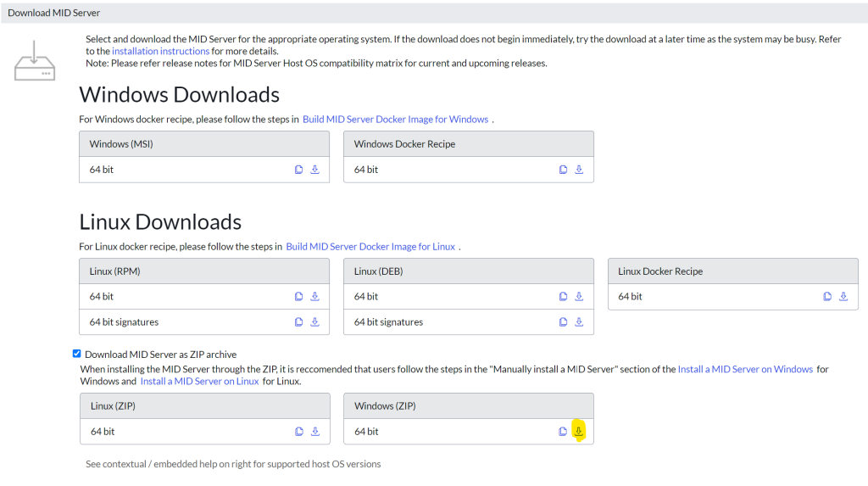Screen dimensions: 868x486
Task: Download highlighted Windows ZIP 64 bit archive
Action: coord(579,432)
